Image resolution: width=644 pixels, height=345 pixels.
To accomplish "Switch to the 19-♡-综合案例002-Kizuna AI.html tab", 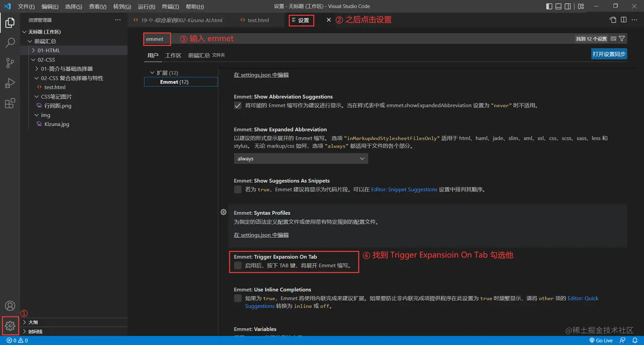I will point(181,20).
